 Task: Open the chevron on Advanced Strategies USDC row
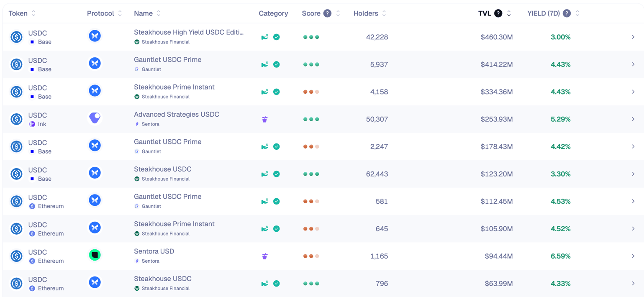click(633, 119)
